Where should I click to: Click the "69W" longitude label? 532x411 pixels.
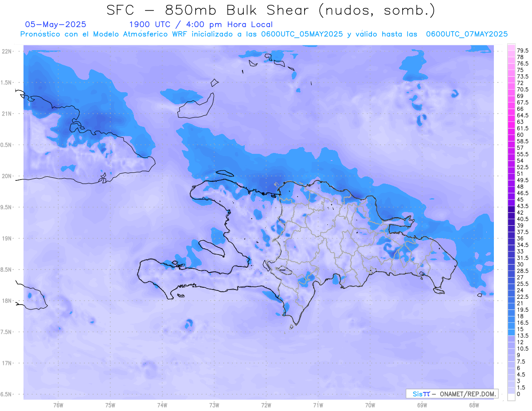tap(422, 405)
